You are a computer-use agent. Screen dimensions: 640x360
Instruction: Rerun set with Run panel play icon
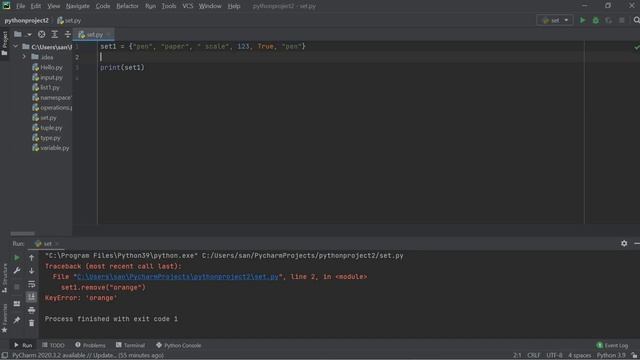click(17, 258)
